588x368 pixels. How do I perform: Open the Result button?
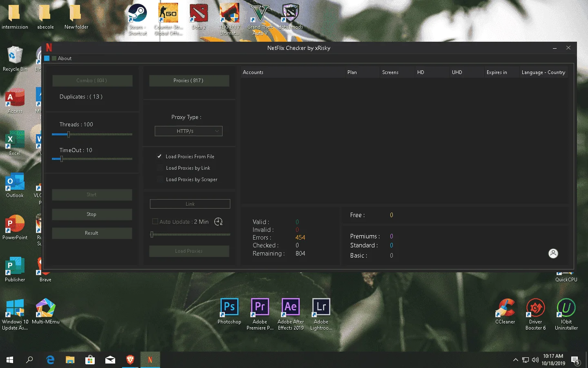tap(92, 233)
